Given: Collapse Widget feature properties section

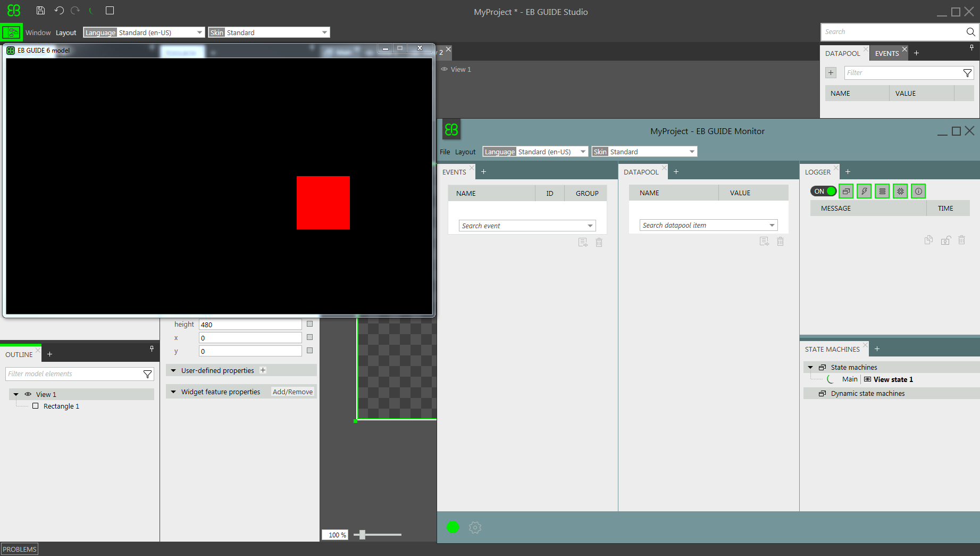Looking at the screenshot, I should point(173,392).
